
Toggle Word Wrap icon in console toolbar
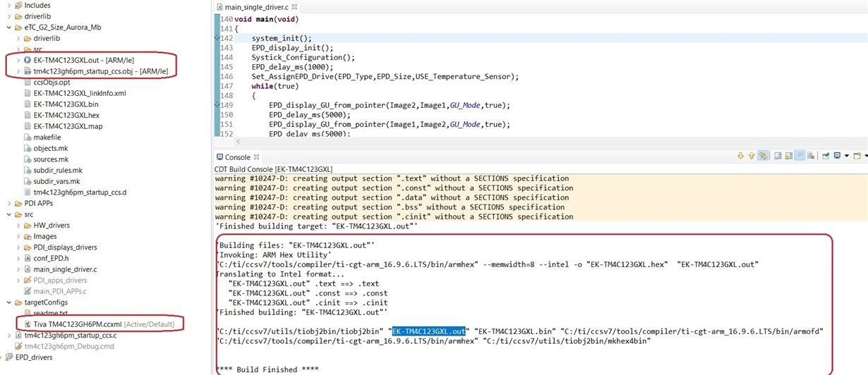tap(800, 156)
